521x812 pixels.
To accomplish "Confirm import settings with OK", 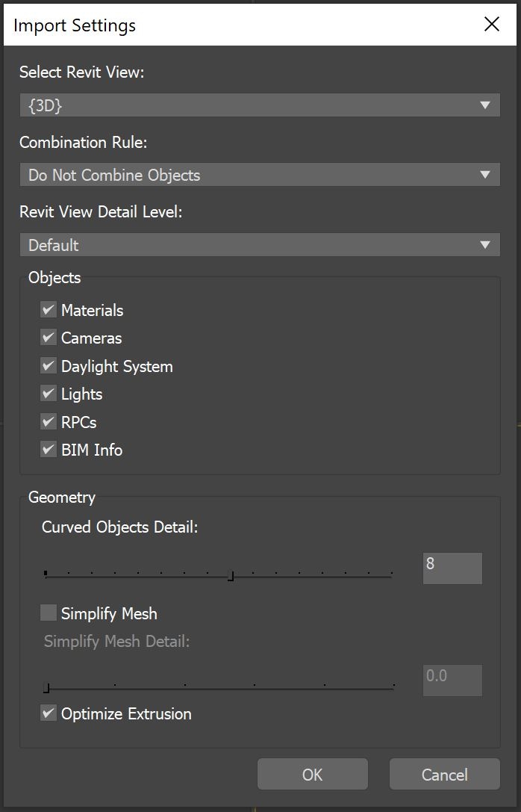I will click(x=312, y=775).
